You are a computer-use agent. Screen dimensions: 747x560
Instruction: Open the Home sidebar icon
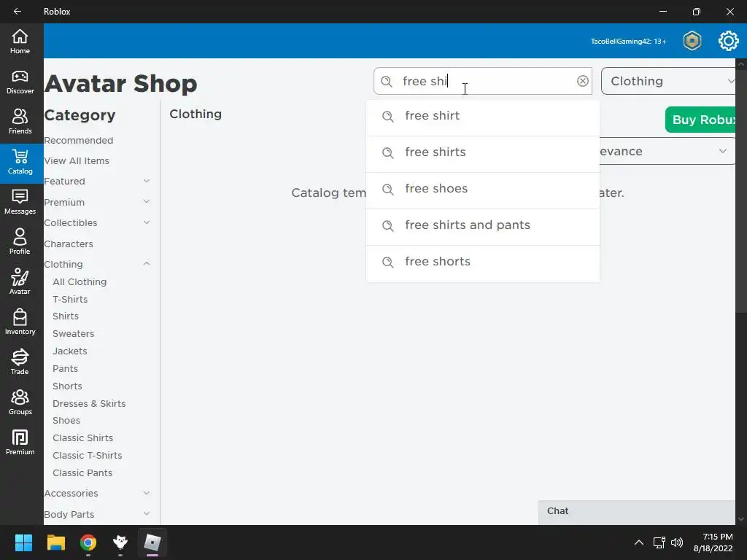[20, 42]
